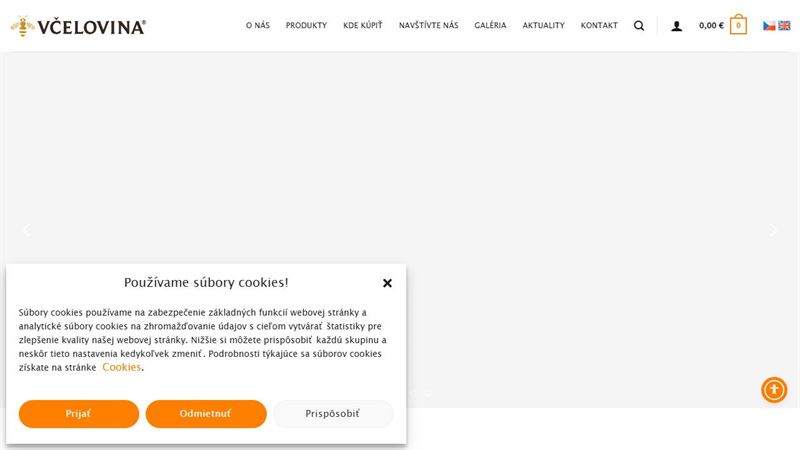
Task: Close the cookies dialog with X
Action: [387, 283]
